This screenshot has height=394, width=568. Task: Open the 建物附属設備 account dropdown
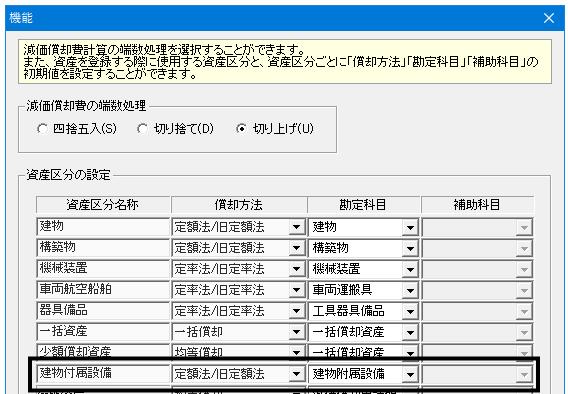tap(410, 374)
